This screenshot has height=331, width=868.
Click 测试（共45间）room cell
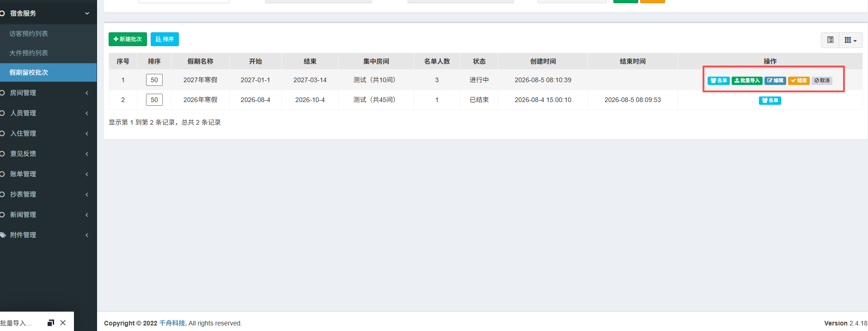point(376,100)
